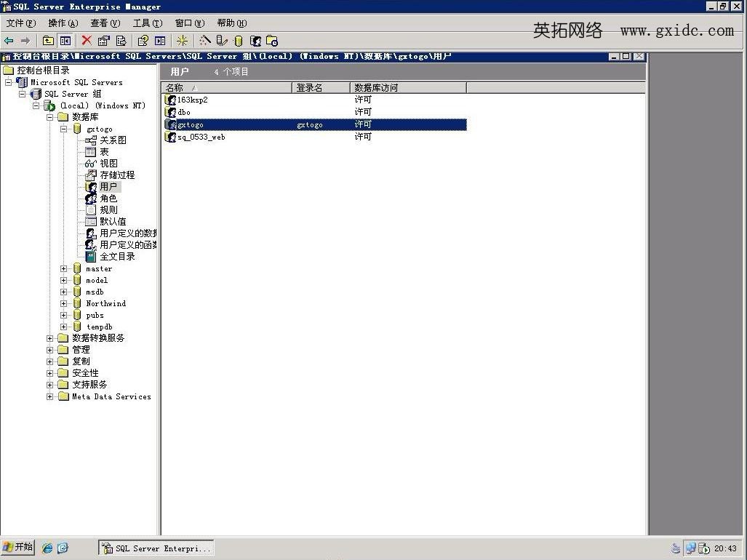
Task: Select the sq_0533_web user row
Action: coord(201,137)
